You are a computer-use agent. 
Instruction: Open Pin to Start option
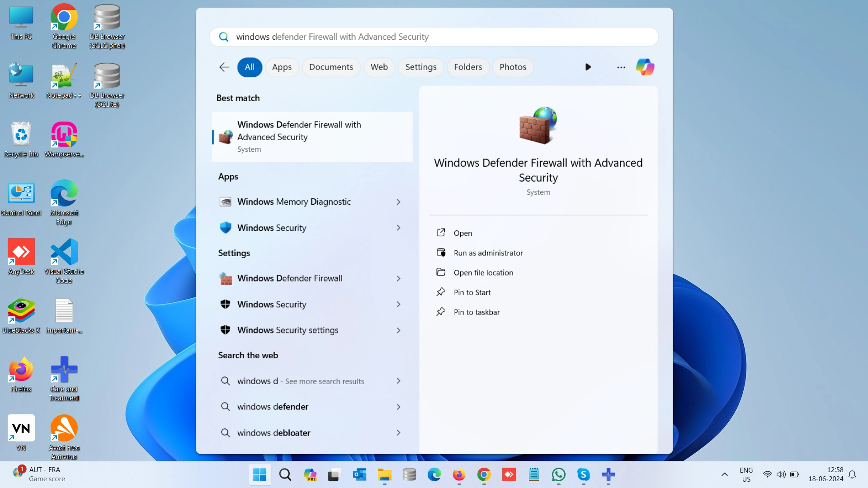pos(472,292)
